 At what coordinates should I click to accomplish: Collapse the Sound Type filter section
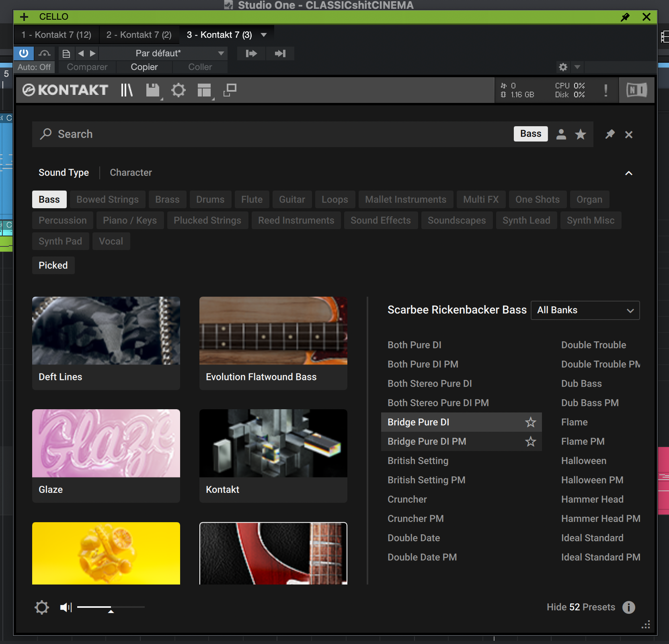(629, 173)
